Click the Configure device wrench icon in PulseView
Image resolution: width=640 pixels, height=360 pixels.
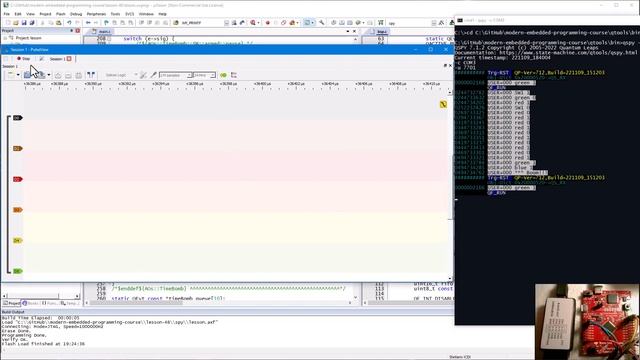[x=143, y=75]
